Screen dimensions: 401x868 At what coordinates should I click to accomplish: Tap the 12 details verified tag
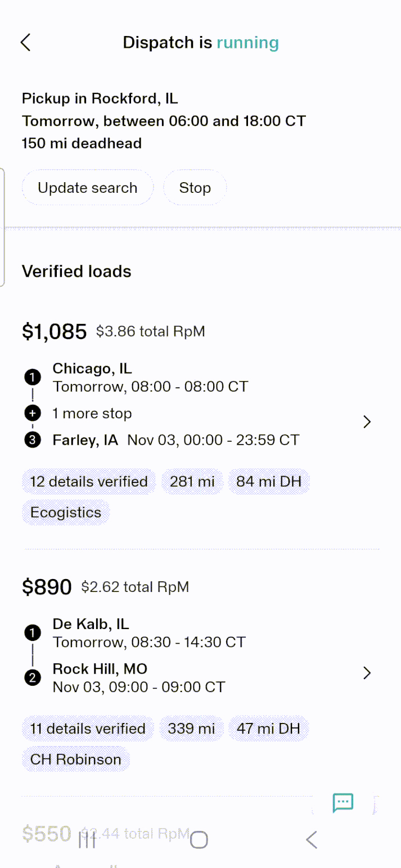89,482
